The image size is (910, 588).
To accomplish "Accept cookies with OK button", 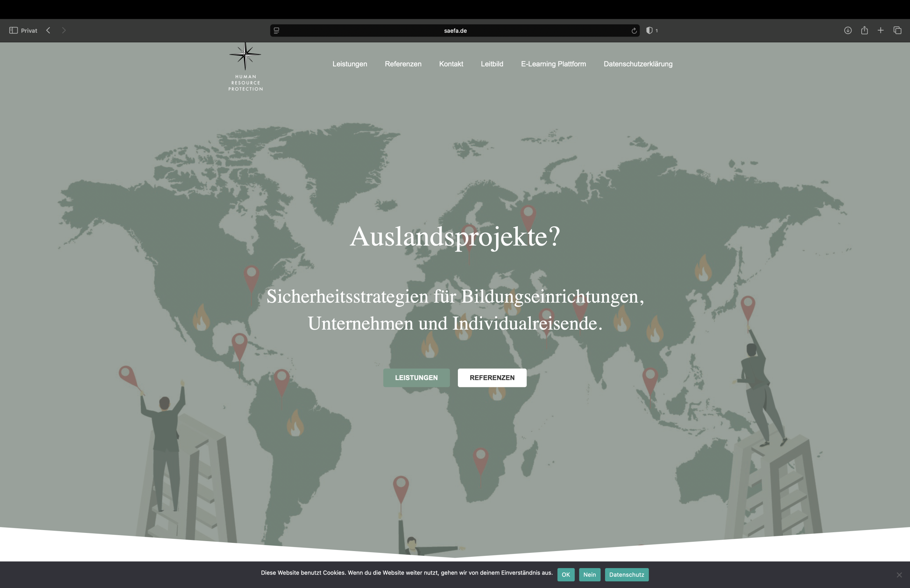I will [x=566, y=574].
